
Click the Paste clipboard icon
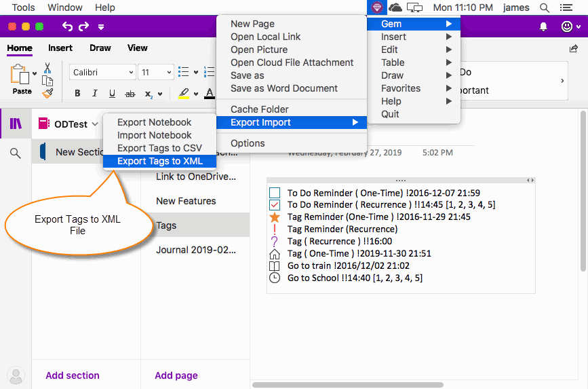[20, 75]
